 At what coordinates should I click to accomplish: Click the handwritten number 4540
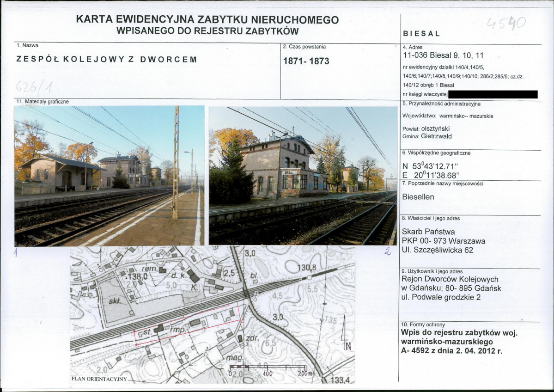(506, 23)
